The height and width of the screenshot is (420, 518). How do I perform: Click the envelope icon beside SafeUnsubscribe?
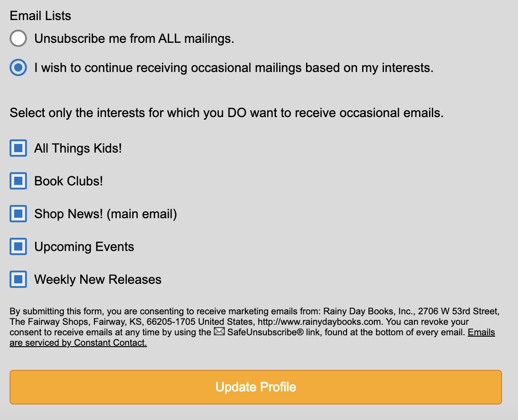219,332
